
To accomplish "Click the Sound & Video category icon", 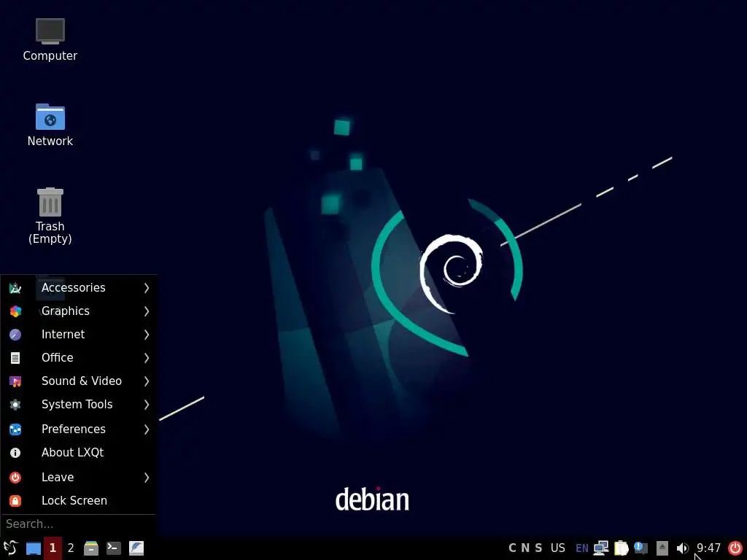I will pyautogui.click(x=15, y=381).
